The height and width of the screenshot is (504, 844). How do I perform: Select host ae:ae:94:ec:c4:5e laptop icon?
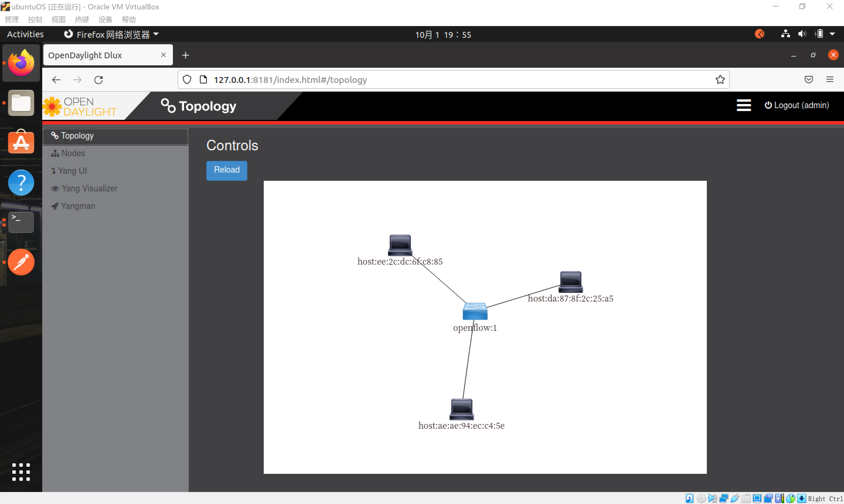coord(461,409)
